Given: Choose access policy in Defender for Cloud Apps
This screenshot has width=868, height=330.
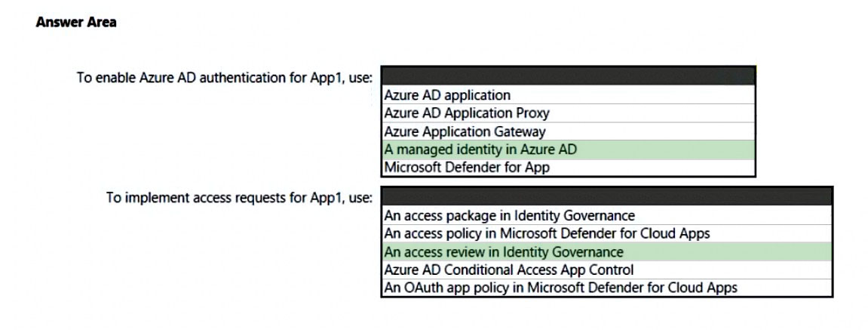Looking at the screenshot, I should click(607, 233).
